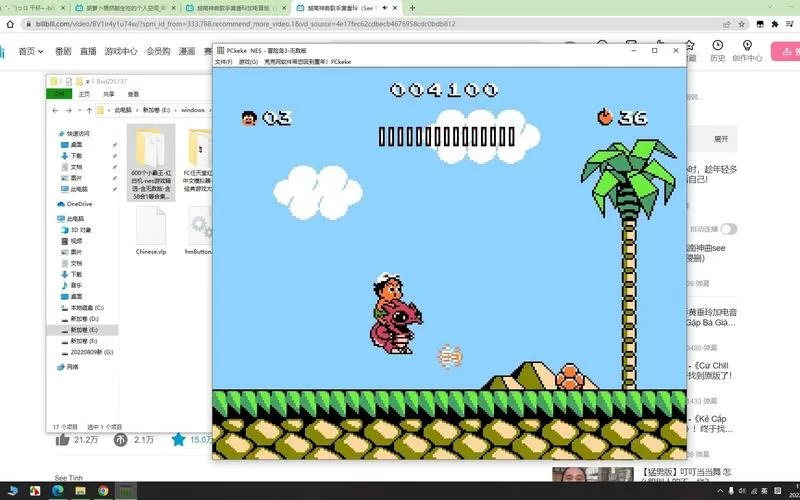Click the thumbs-up like icon with 21.2万

(x=62, y=439)
